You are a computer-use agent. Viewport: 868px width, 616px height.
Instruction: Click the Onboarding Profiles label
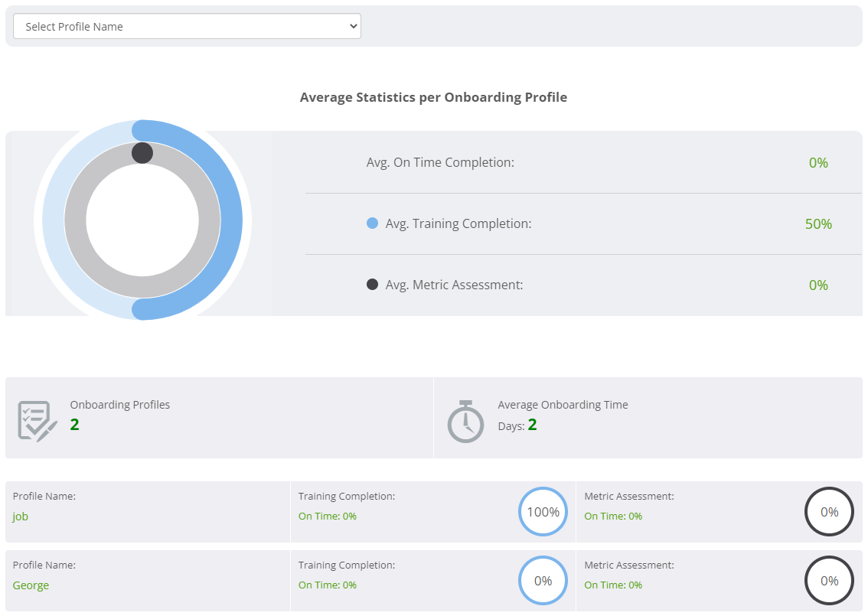120,405
